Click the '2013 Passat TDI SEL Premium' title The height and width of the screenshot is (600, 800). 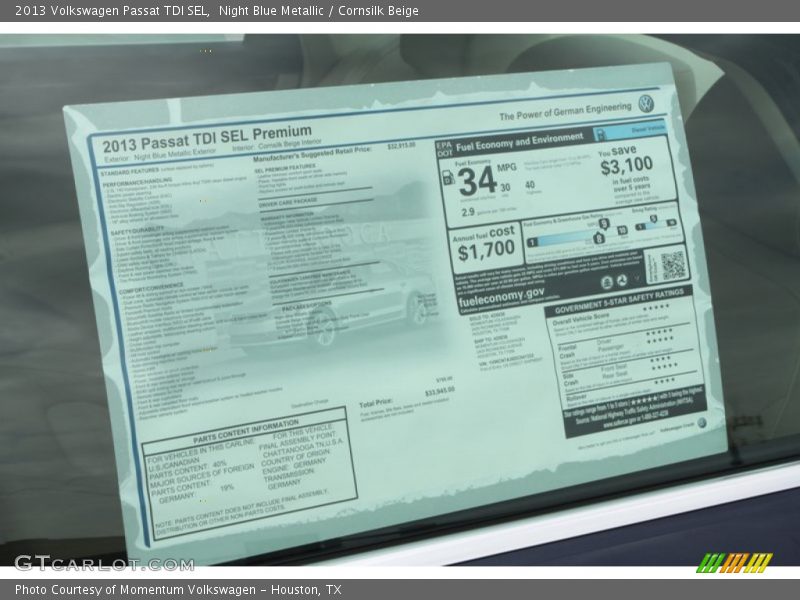(x=207, y=139)
